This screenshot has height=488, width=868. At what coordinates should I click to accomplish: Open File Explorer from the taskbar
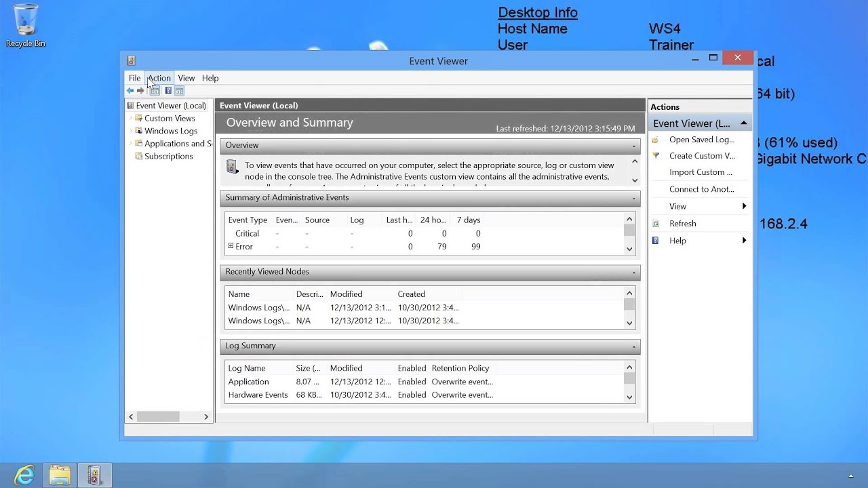[x=60, y=475]
